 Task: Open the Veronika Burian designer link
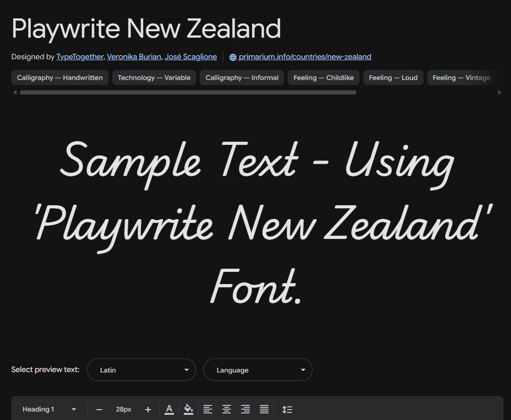(134, 57)
